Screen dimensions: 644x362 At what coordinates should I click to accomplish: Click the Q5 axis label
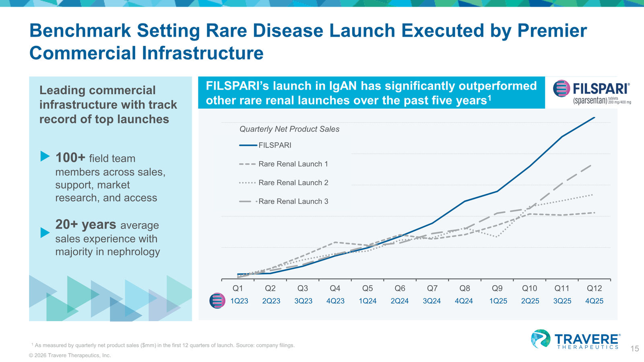pyautogui.click(x=367, y=288)
